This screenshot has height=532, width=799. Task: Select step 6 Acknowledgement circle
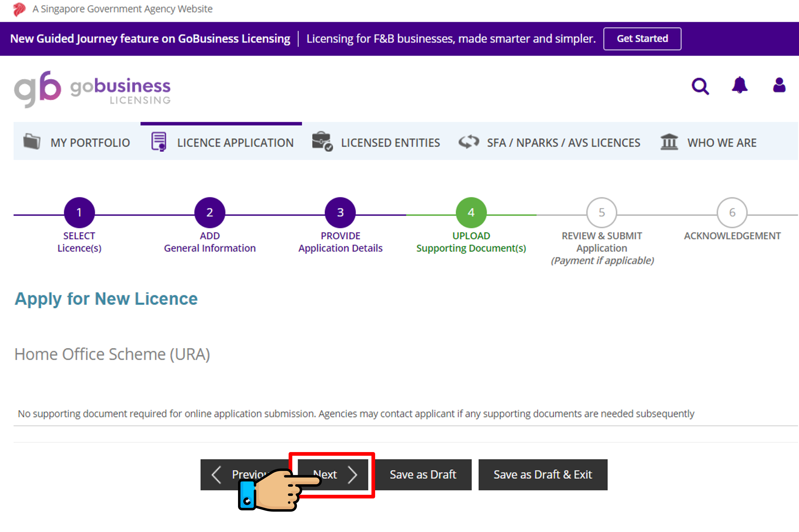(x=732, y=212)
